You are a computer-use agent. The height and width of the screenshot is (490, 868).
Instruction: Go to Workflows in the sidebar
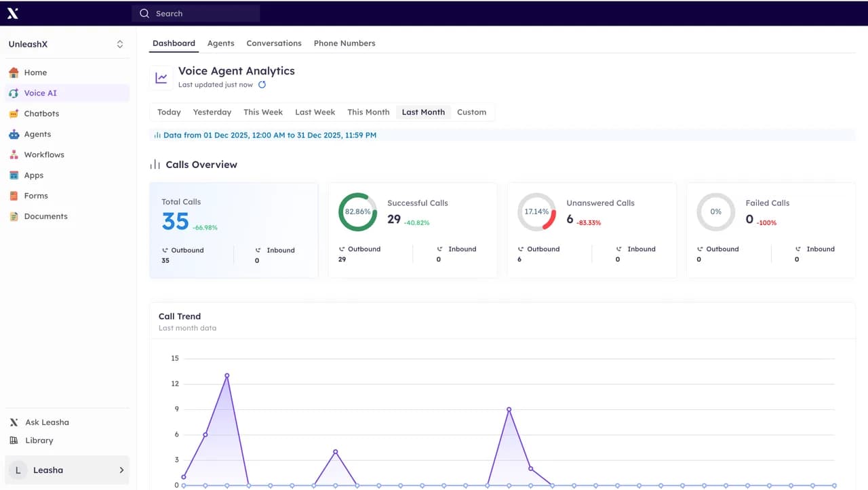pyautogui.click(x=43, y=155)
